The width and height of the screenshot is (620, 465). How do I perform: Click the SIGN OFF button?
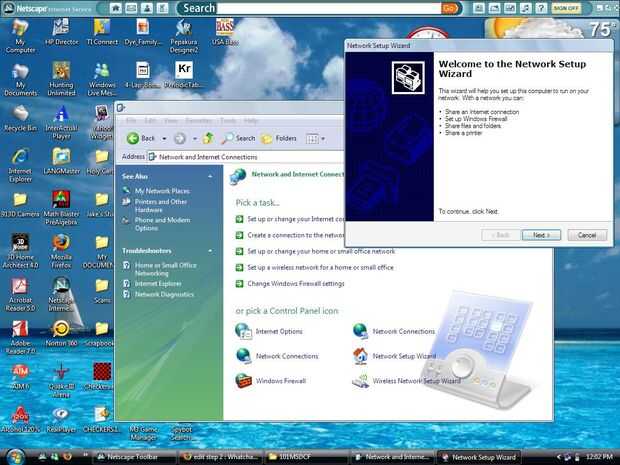click(x=566, y=8)
